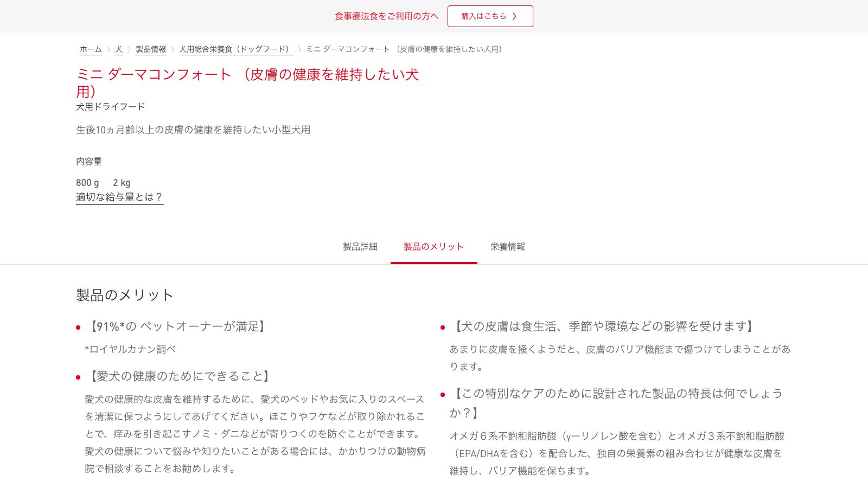This screenshot has height=488, width=868.
Task: Switch to the 製品詳細 tab
Action: point(360,247)
